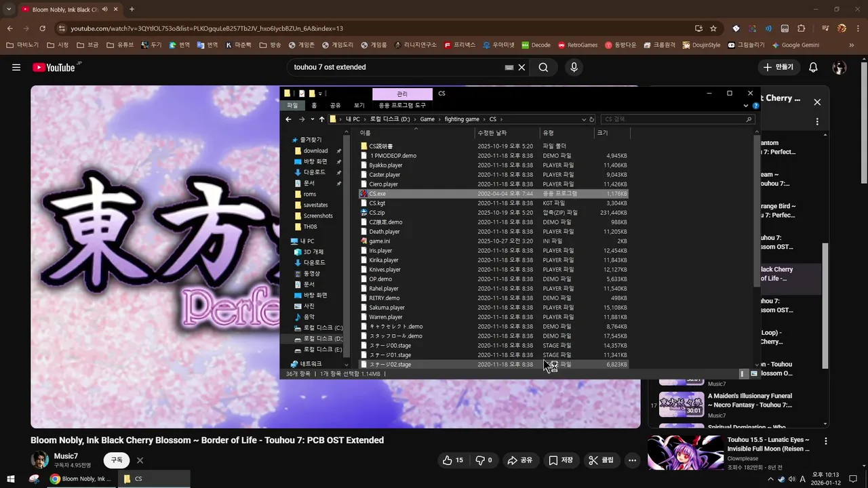Screen dimensions: 868x488
Task: Click the 클립 clip button
Action: (601, 460)
